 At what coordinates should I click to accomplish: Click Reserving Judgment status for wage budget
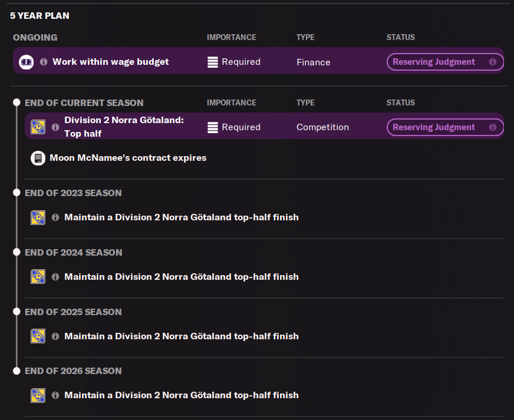tap(434, 62)
